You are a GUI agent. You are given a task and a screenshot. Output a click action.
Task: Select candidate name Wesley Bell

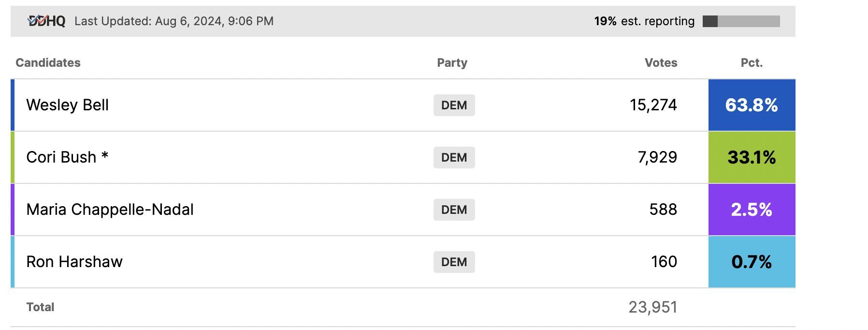pyautogui.click(x=67, y=105)
